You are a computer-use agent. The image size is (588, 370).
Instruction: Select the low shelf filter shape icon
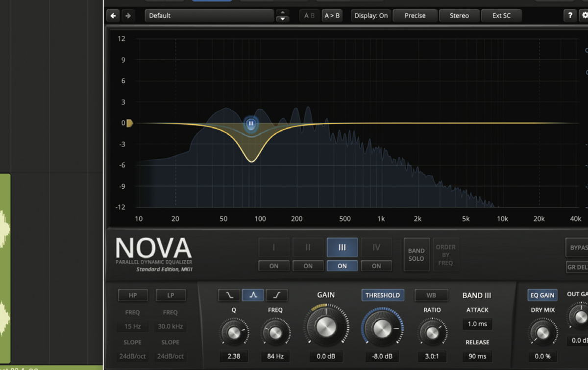(x=228, y=295)
